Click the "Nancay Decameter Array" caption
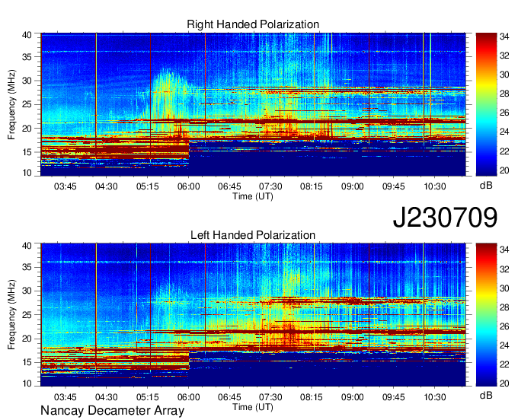 point(112,411)
